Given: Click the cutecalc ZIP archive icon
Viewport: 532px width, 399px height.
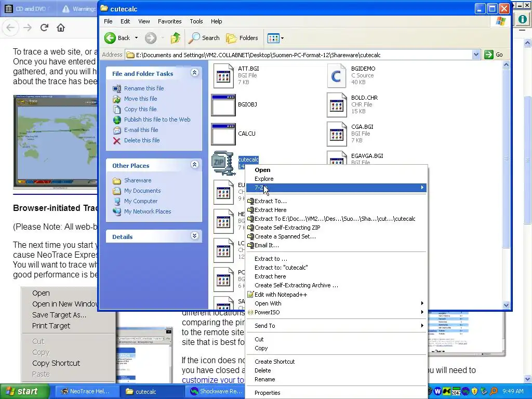Looking at the screenshot, I should 223,163.
